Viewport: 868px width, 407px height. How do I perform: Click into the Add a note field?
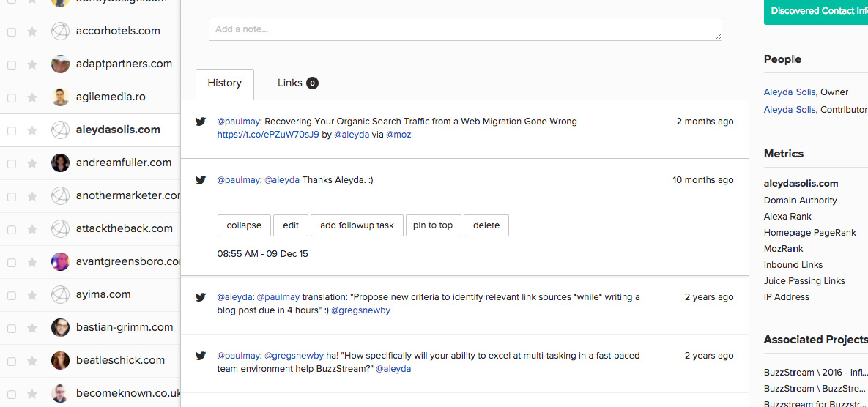[x=465, y=29]
